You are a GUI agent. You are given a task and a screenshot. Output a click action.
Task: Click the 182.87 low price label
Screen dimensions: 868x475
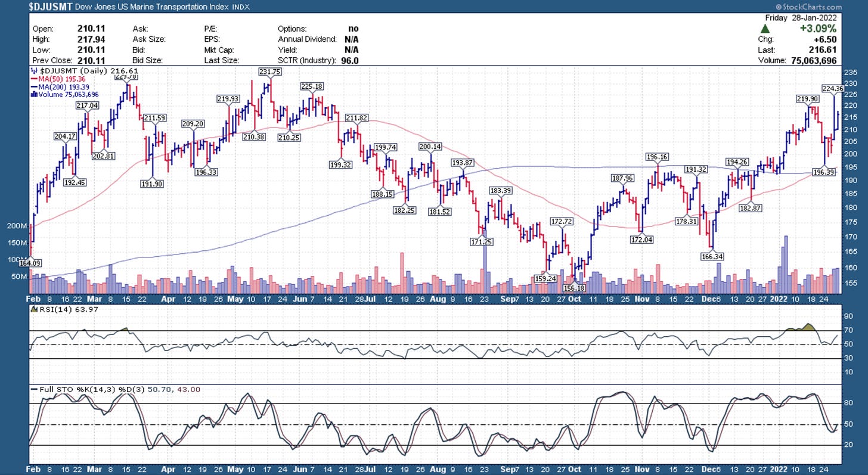point(751,208)
